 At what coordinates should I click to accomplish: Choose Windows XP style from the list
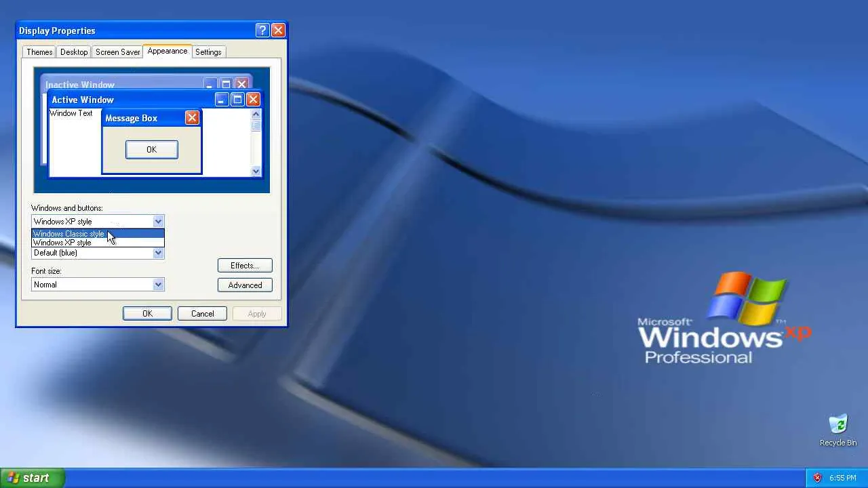point(98,243)
